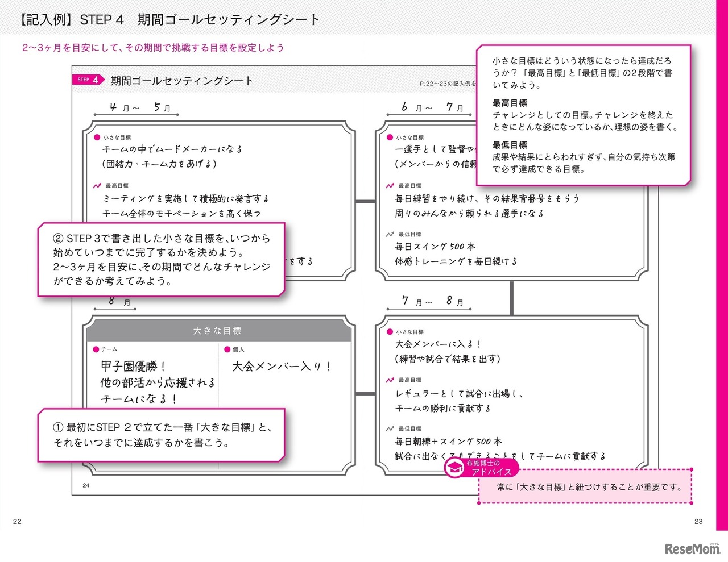This screenshot has height=562, width=728.
Task: Click the graduation cap advice icon
Action: tap(454, 468)
